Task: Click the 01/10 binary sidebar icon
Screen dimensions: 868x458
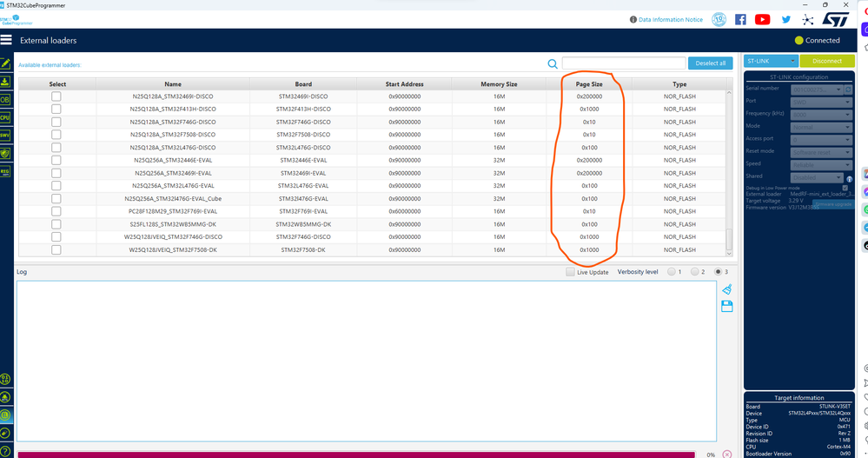Action: click(x=5, y=380)
